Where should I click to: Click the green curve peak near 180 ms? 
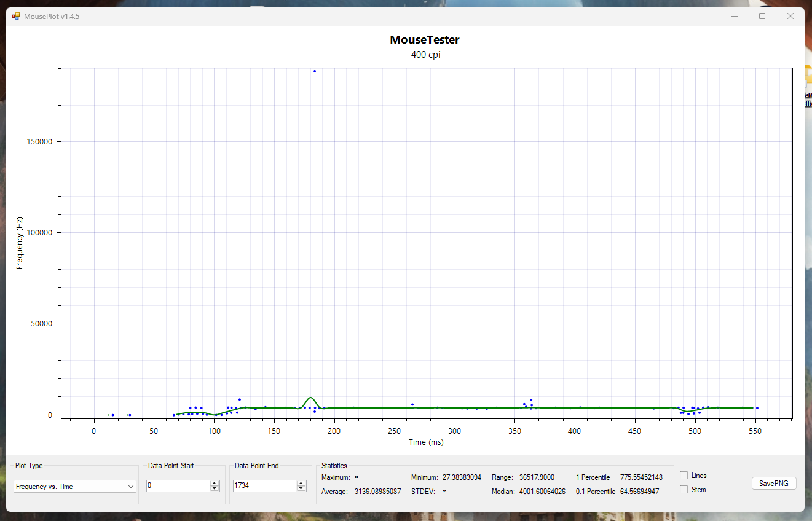click(x=310, y=398)
